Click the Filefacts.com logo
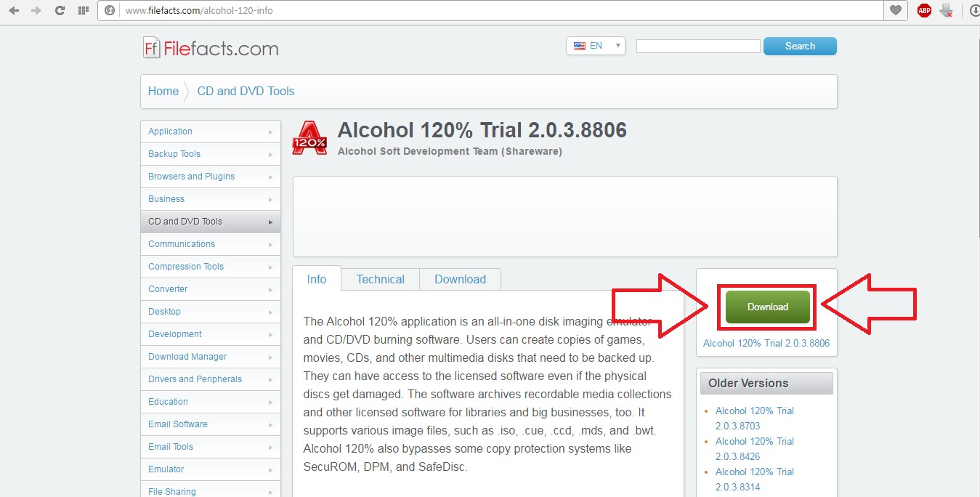 pos(211,49)
